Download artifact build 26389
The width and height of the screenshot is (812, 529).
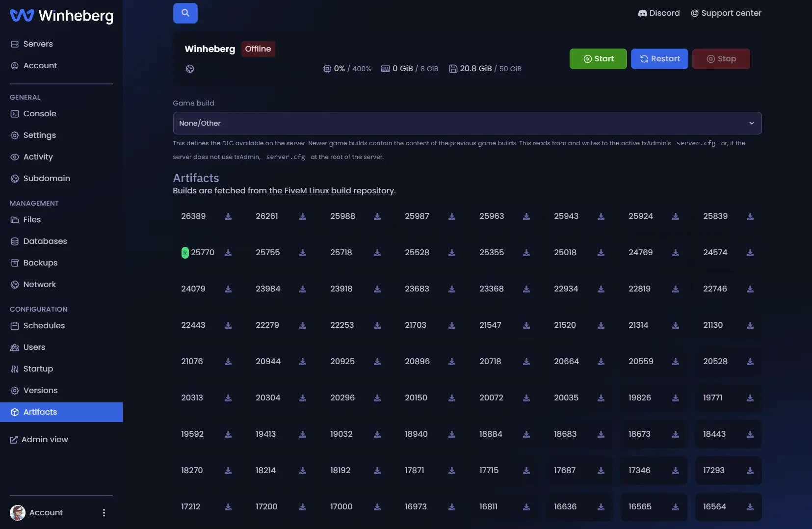[x=228, y=216]
